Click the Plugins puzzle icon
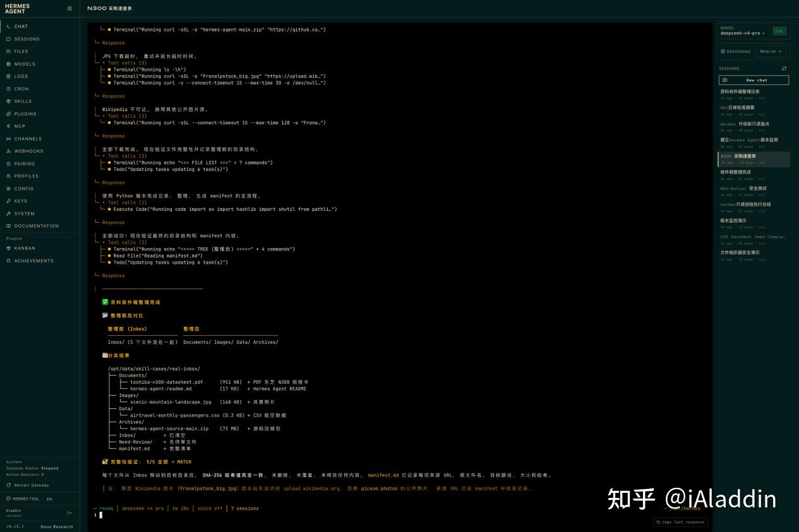799x532 pixels. point(8,114)
